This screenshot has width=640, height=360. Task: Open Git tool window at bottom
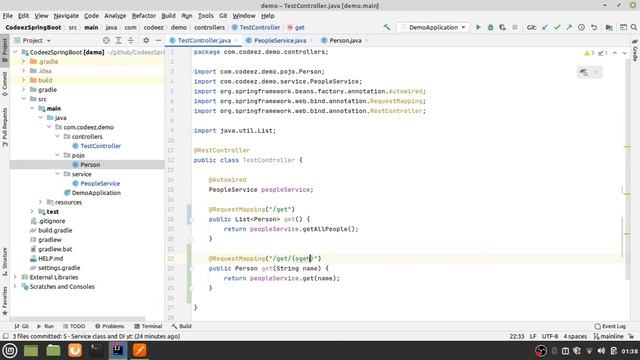(x=22, y=326)
